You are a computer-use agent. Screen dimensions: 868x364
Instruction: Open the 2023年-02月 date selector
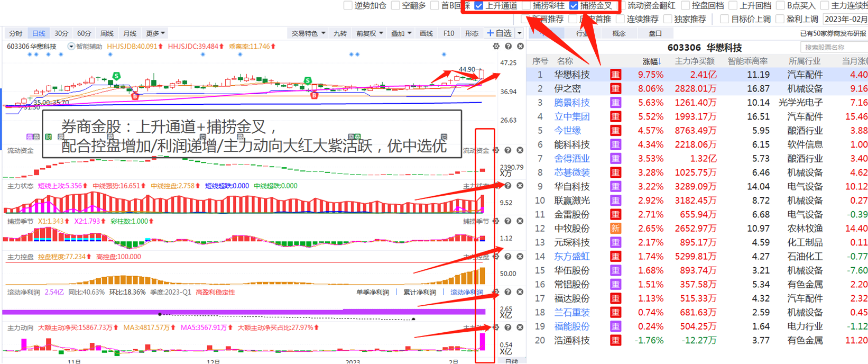pyautogui.click(x=846, y=19)
